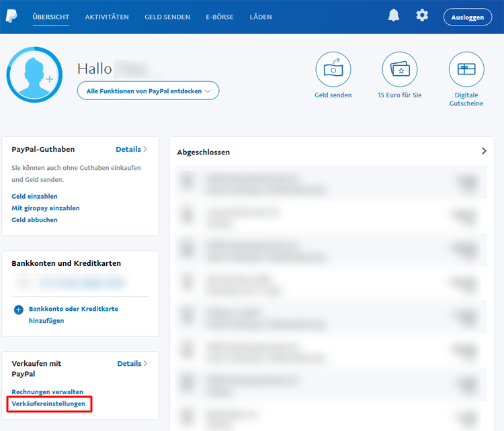Open the ÜBERSICHT tab
This screenshot has width=504, height=431.
click(x=51, y=17)
